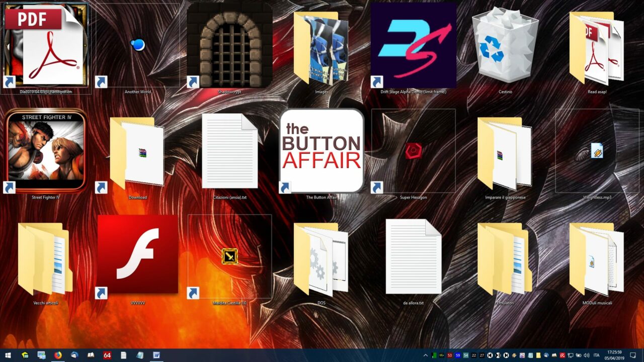Launch The Button Affair game
Image resolution: width=644 pixels, height=362 pixels.
(x=321, y=151)
